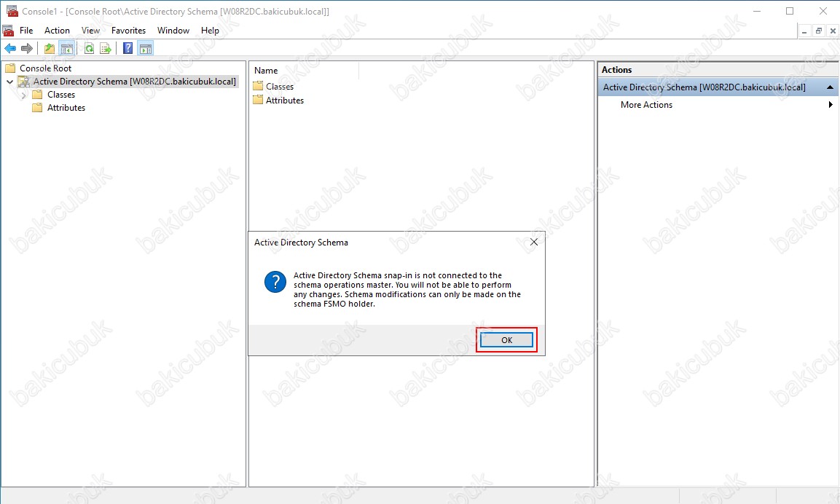The height and width of the screenshot is (504, 840).
Task: Click the Up One Level folder icon
Action: [x=49, y=49]
